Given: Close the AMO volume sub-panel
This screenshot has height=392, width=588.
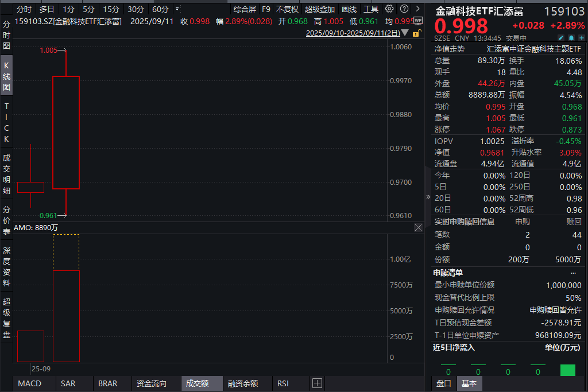Looking at the screenshot, I should point(418,227).
